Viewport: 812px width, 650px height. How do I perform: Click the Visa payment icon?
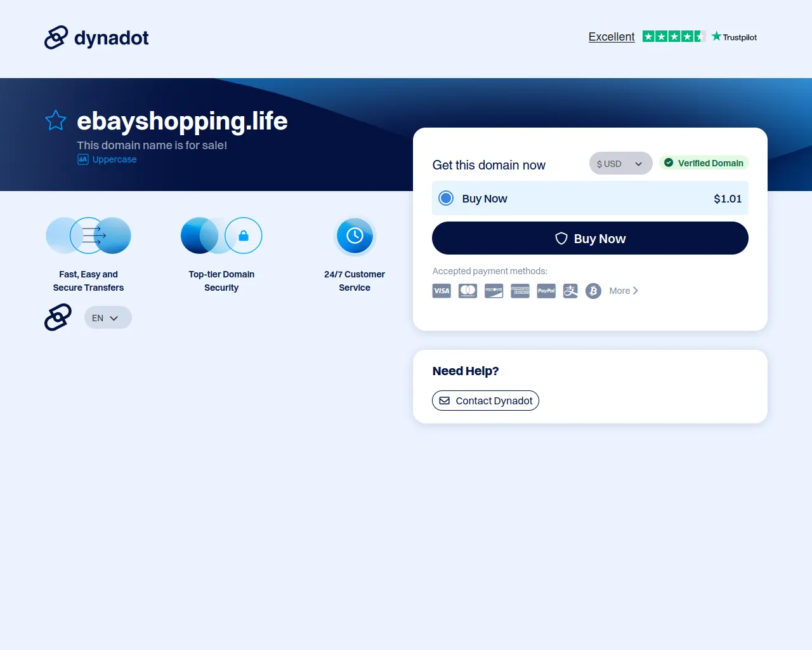click(442, 291)
